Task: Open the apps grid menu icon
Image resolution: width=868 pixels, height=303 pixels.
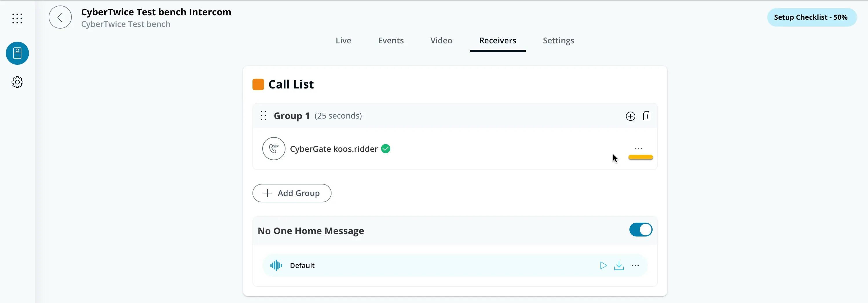Action: tap(17, 18)
